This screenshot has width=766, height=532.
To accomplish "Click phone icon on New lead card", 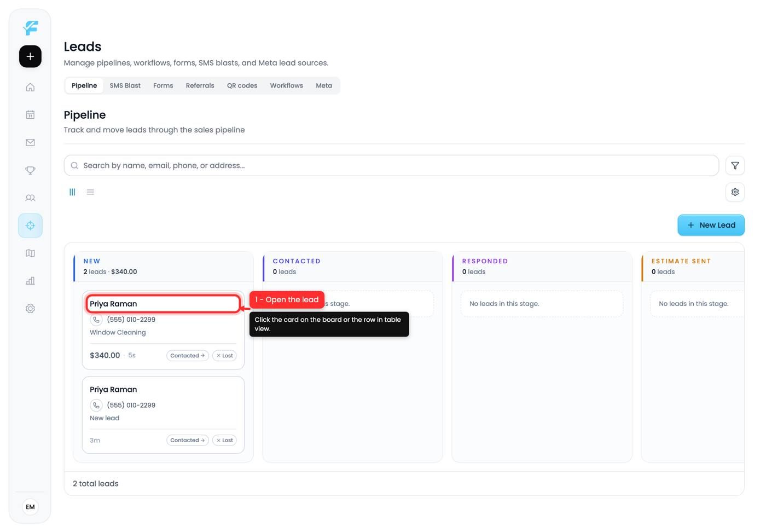I will 96,405.
